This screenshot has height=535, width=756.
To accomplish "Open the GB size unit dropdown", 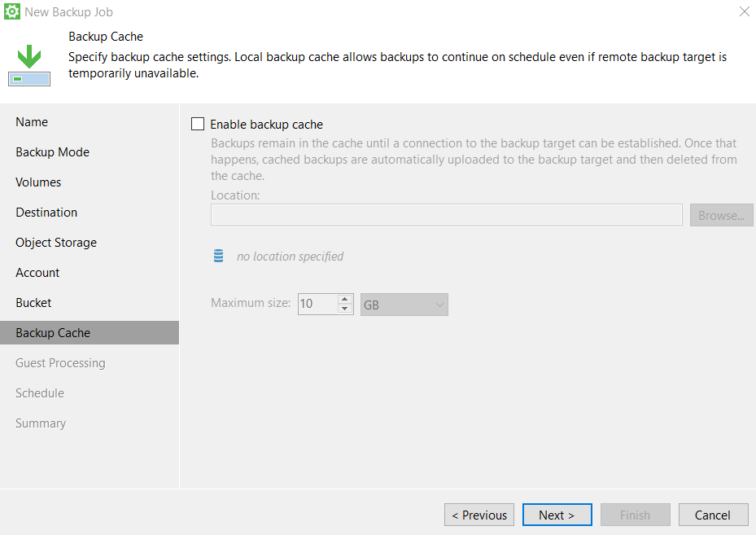I will pos(404,305).
